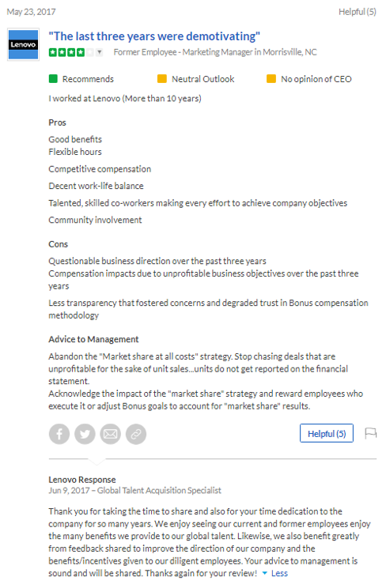Share review on Facebook icon

(59, 434)
